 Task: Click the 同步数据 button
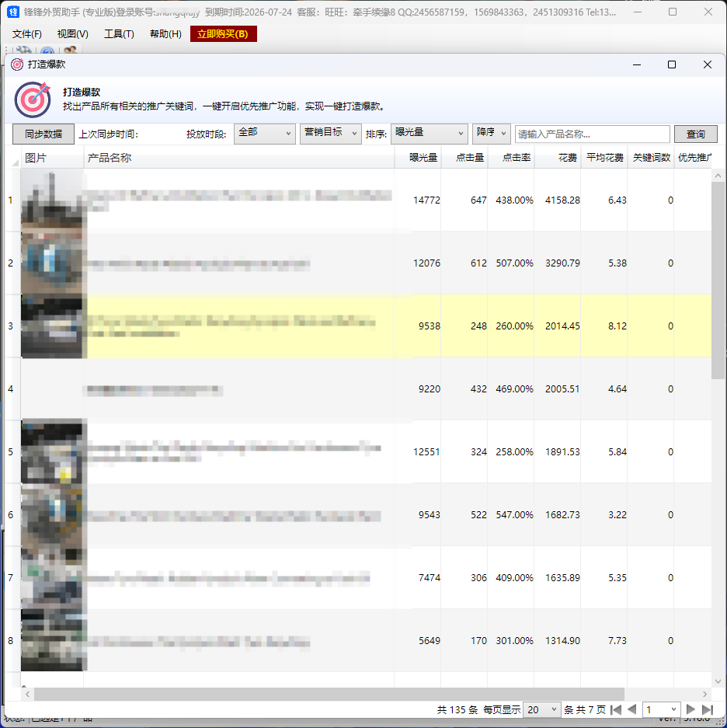click(43, 134)
